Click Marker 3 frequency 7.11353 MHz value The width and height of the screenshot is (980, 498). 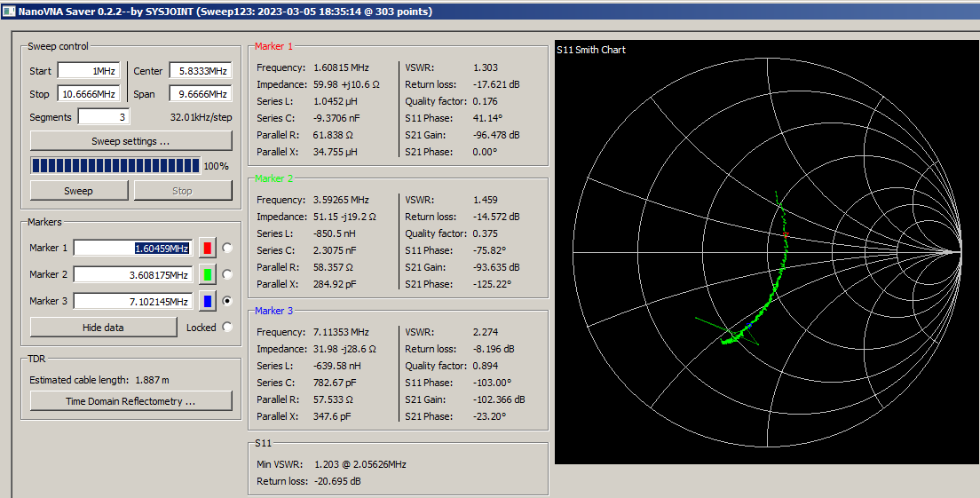(341, 332)
